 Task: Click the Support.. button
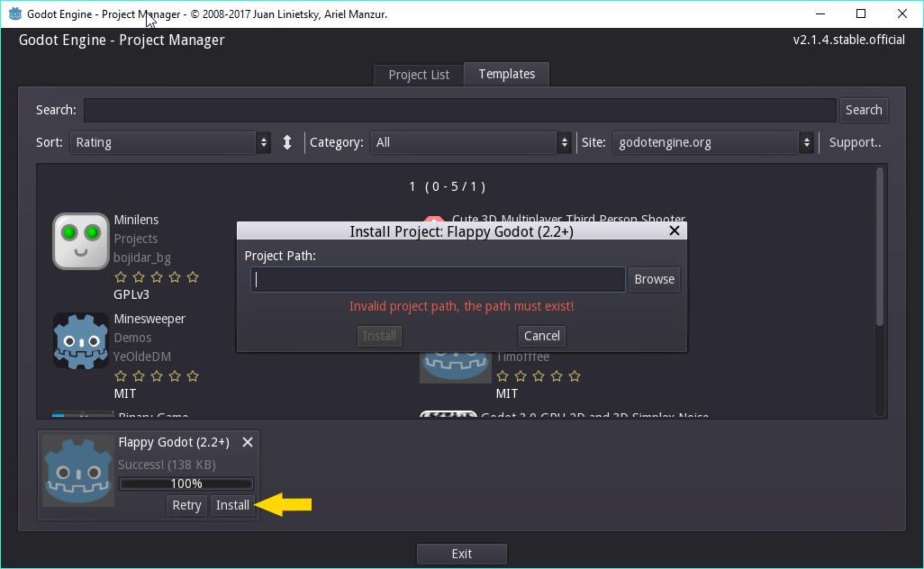855,142
